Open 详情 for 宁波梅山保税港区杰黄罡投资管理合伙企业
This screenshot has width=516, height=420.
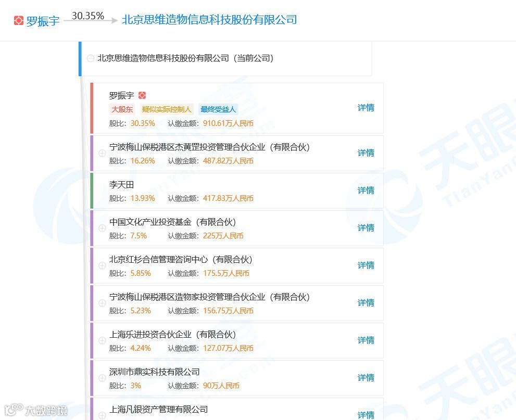pos(366,153)
